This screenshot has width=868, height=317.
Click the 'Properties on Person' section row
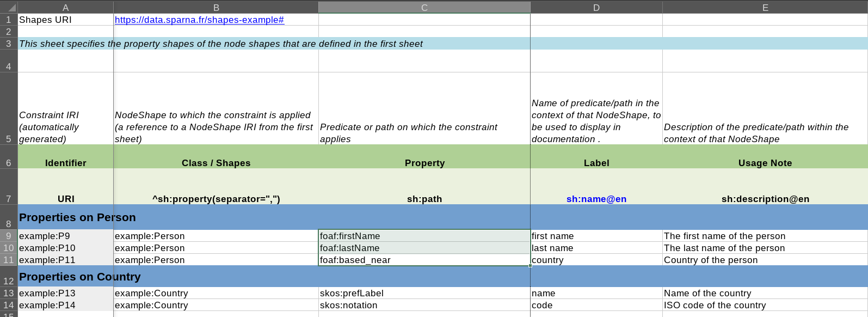coord(443,217)
